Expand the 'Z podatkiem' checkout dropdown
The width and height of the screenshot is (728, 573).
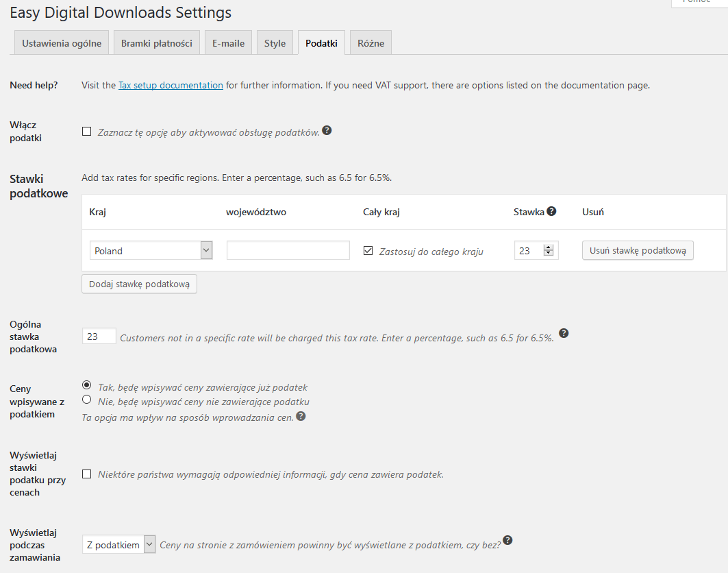tap(118, 545)
